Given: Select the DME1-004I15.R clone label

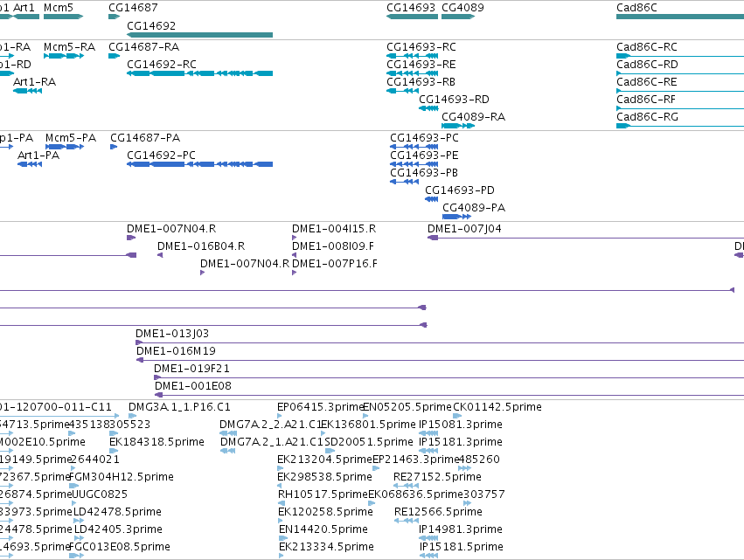Looking at the screenshot, I should click(334, 229).
